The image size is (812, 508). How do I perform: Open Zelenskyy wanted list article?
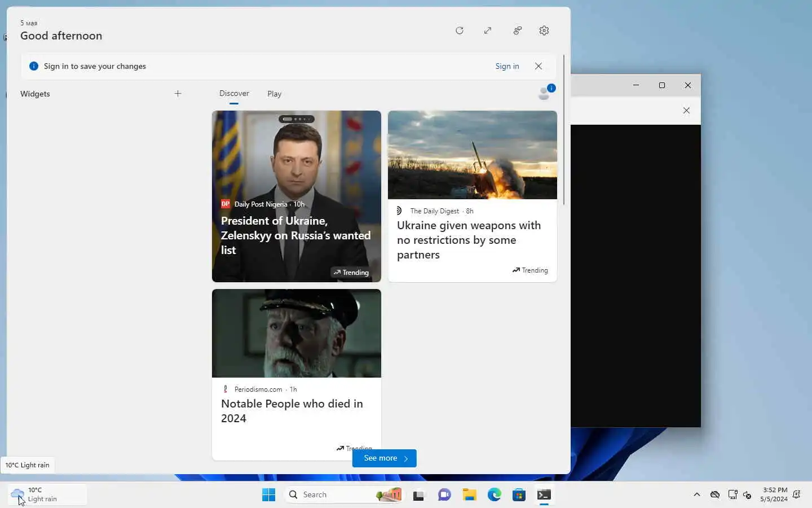coord(295,235)
